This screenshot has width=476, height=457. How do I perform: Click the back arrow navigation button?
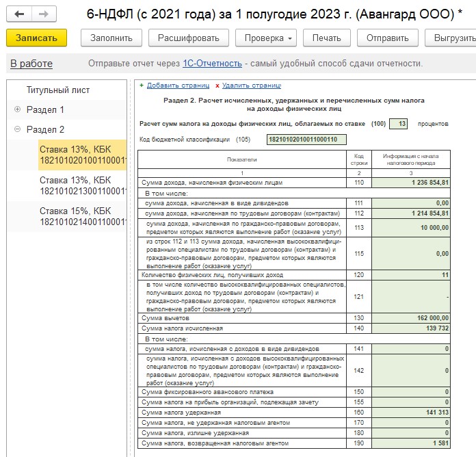19,14
